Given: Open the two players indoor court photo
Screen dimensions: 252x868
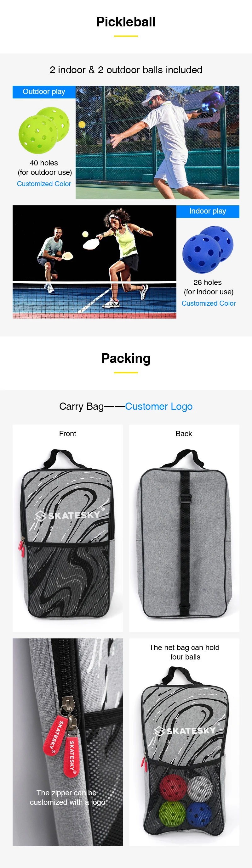Looking at the screenshot, I should [x=94, y=262].
